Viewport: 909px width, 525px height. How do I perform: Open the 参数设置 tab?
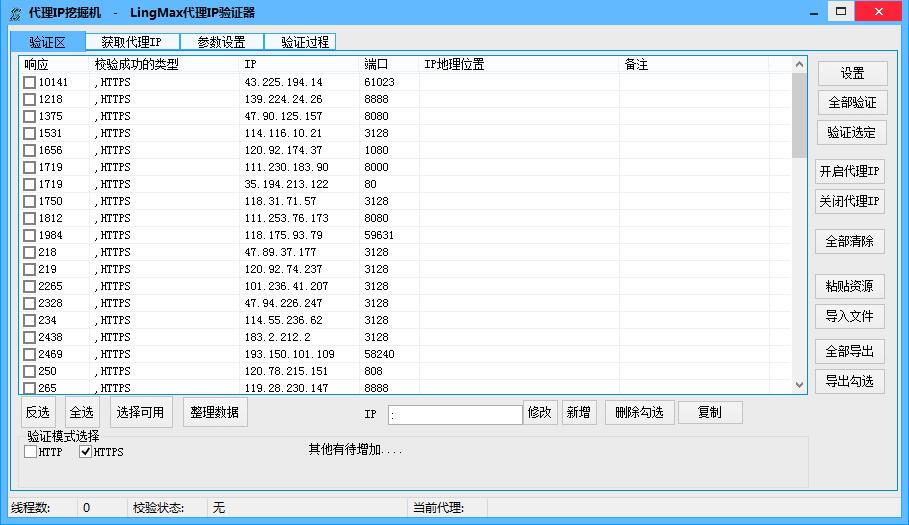tap(221, 42)
